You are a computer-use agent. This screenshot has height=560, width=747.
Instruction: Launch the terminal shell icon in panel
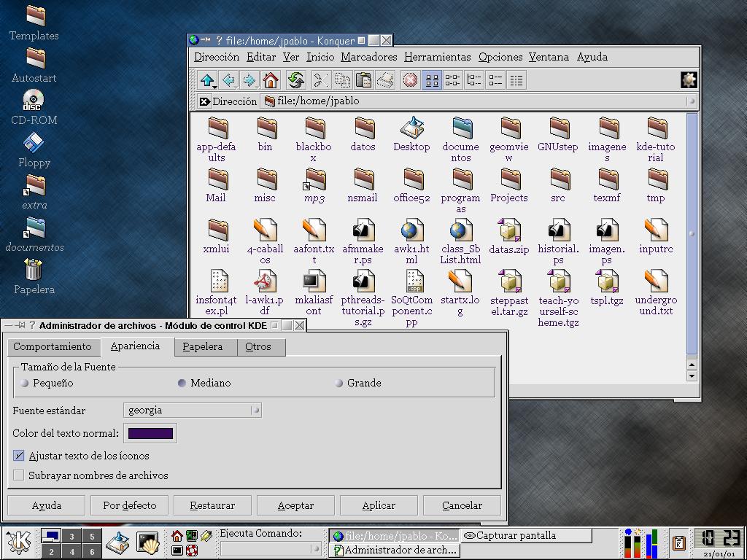click(x=147, y=542)
